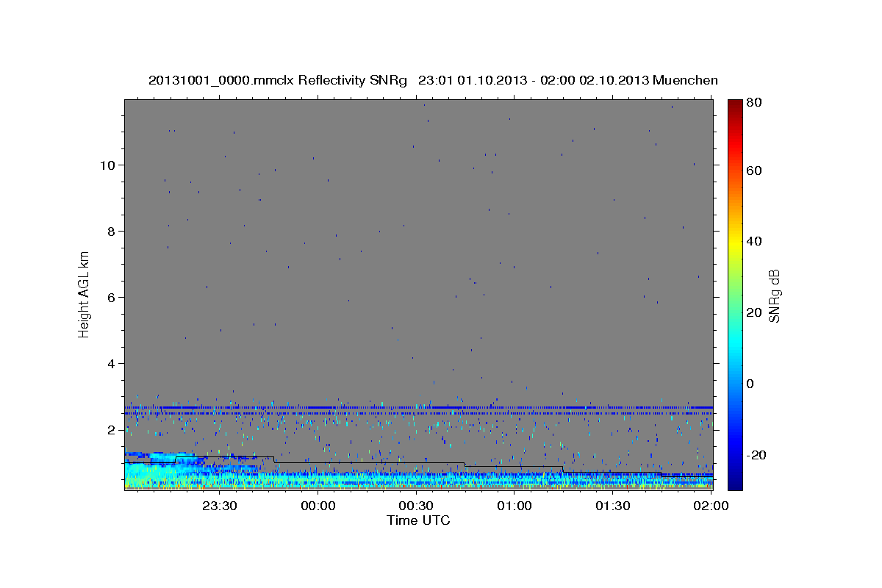
Task: Click the colorbar value 40
Action: click(756, 241)
